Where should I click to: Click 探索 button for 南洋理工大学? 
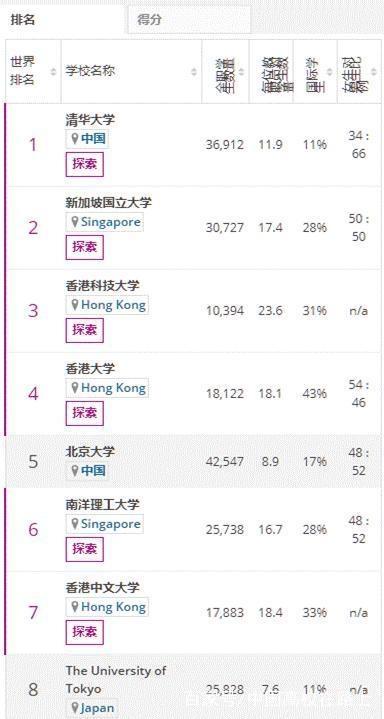pos(85,549)
